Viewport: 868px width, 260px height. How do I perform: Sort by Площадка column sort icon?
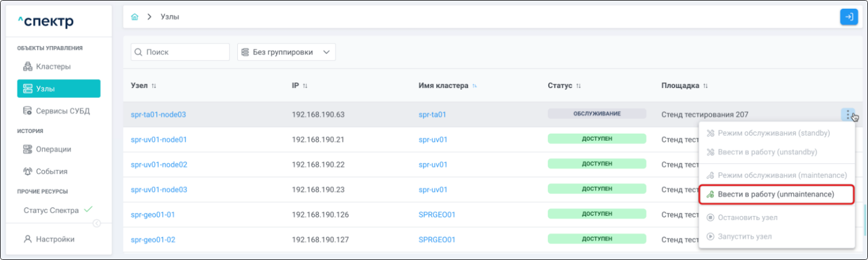tap(705, 86)
